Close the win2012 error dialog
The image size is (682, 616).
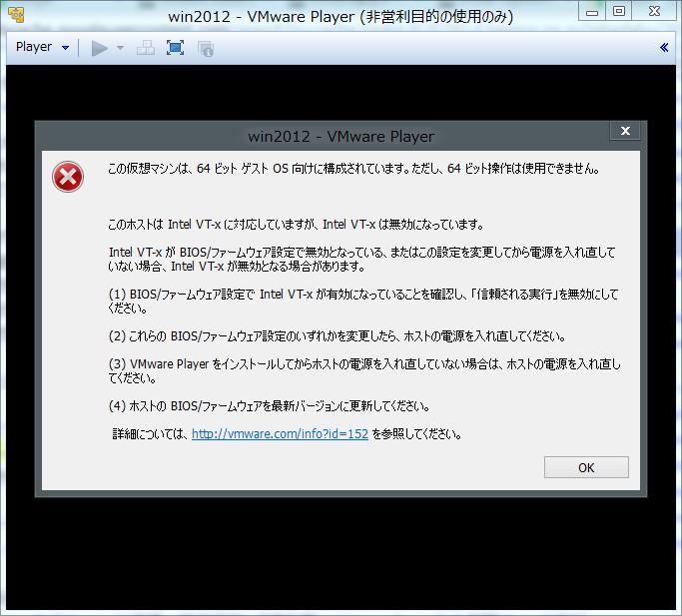pos(625,131)
